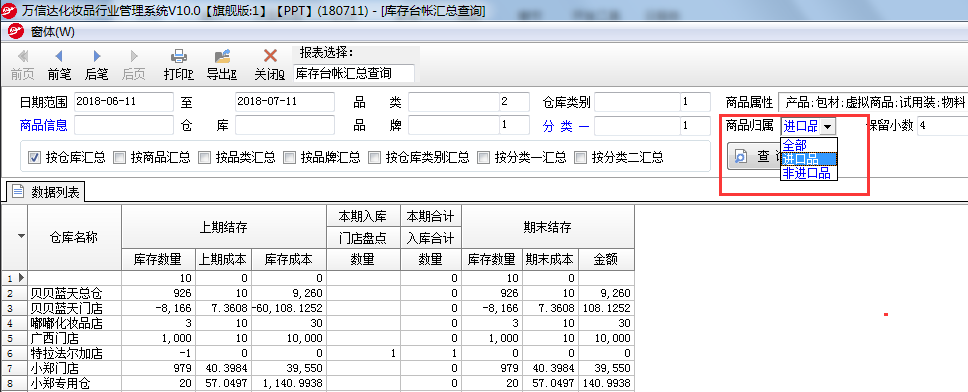Enable the 按商品汇总 checkbox
The height and width of the screenshot is (392, 968).
(120, 157)
